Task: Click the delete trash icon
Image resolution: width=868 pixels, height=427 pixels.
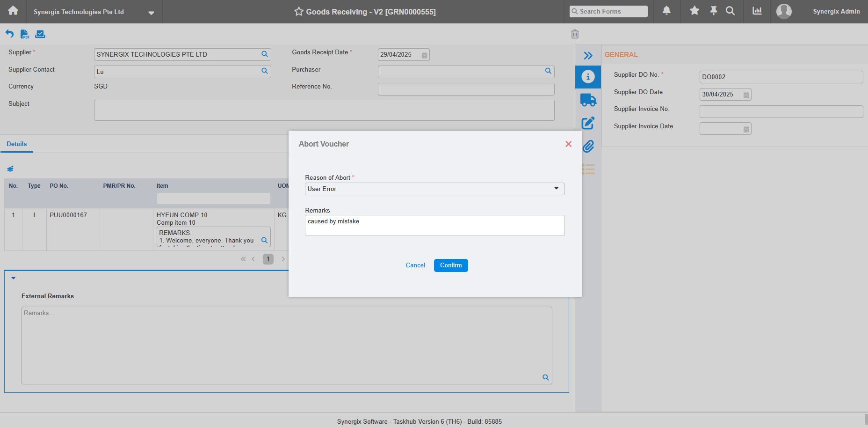Action: [575, 34]
